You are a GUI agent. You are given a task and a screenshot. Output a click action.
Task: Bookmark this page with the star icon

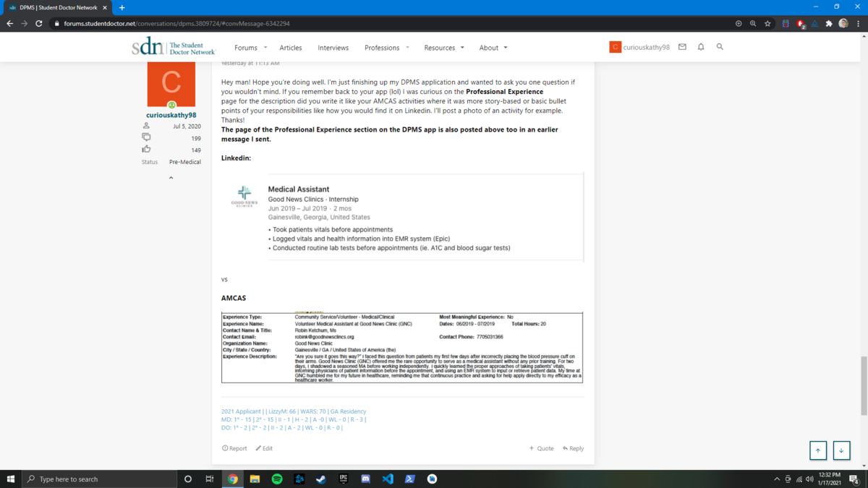[x=767, y=23]
